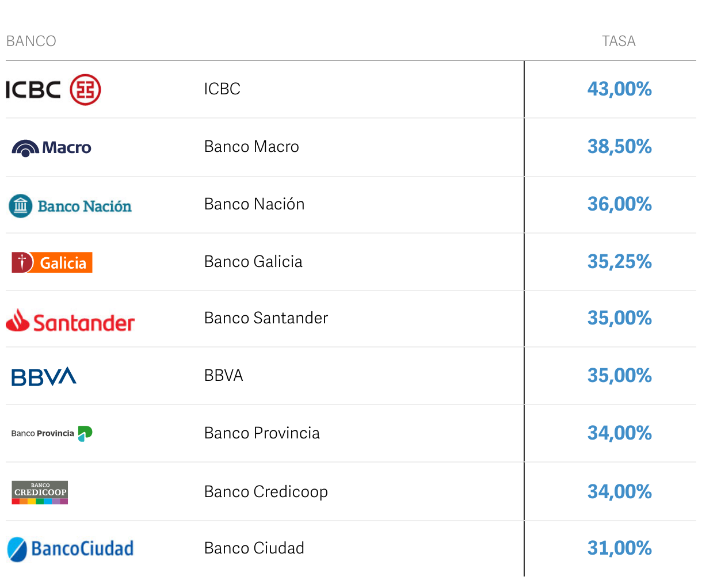Click the Banco Ciudad name text
702x588 pixels.
coord(254,548)
